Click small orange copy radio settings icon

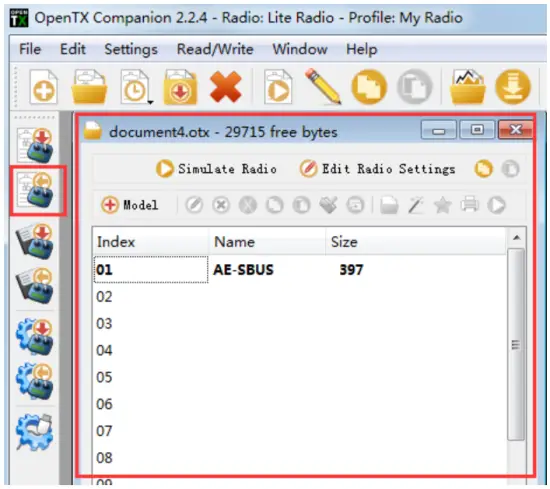pos(483,169)
